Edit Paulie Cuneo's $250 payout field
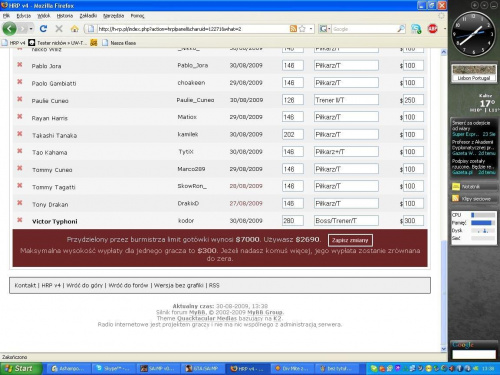The width and height of the screenshot is (500, 375). 413,100
